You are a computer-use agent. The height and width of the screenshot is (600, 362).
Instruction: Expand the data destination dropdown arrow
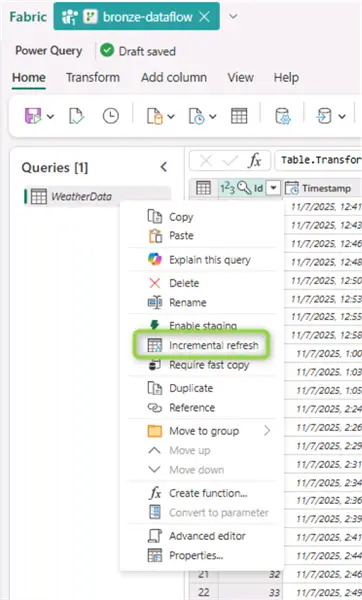(x=342, y=116)
